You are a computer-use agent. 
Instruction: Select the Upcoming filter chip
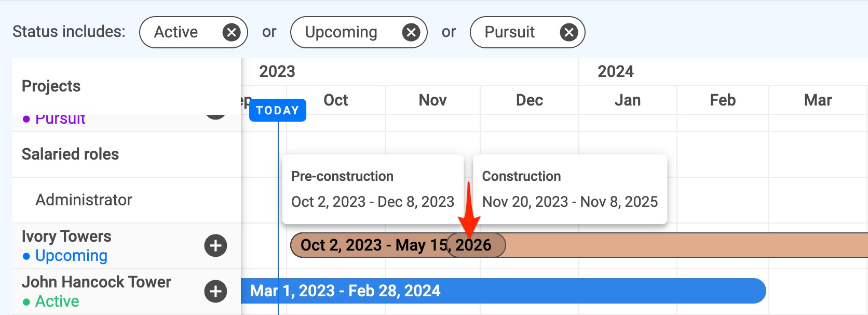[359, 32]
